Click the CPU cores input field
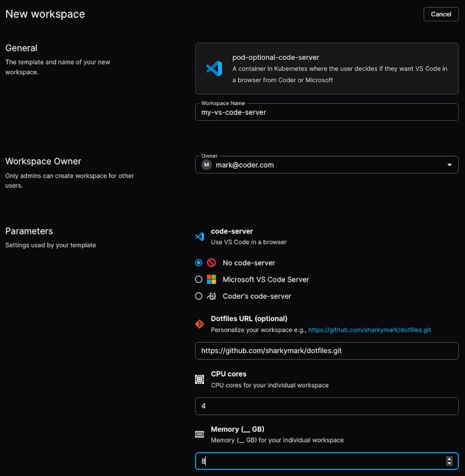465x476 pixels. (327, 406)
